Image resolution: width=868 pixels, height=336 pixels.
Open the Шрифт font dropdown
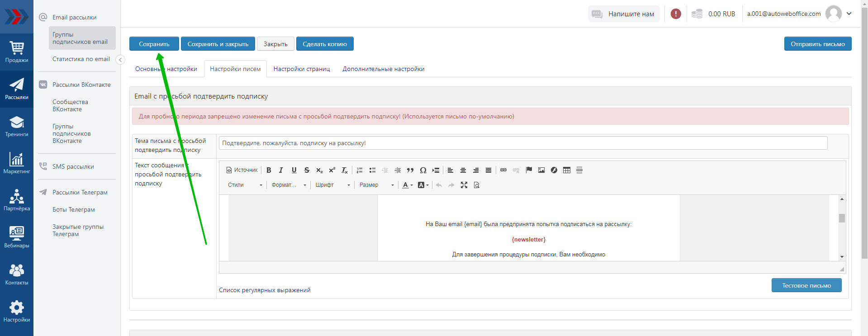[332, 185]
